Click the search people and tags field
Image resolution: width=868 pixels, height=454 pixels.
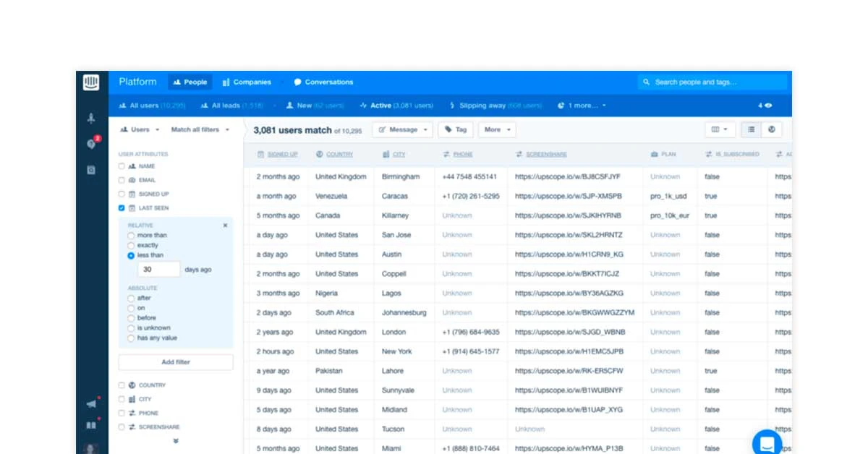pos(712,82)
